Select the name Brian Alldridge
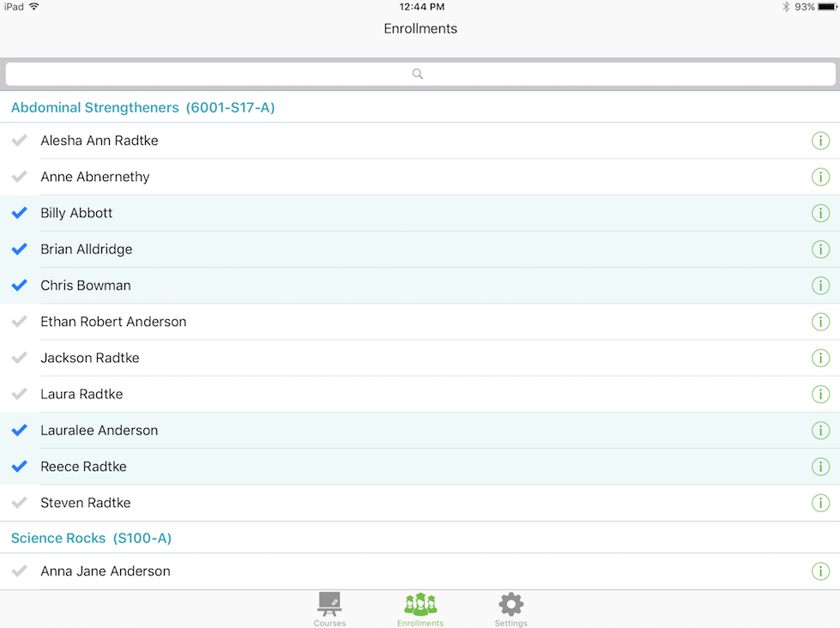The width and height of the screenshot is (840, 628). [x=87, y=249]
